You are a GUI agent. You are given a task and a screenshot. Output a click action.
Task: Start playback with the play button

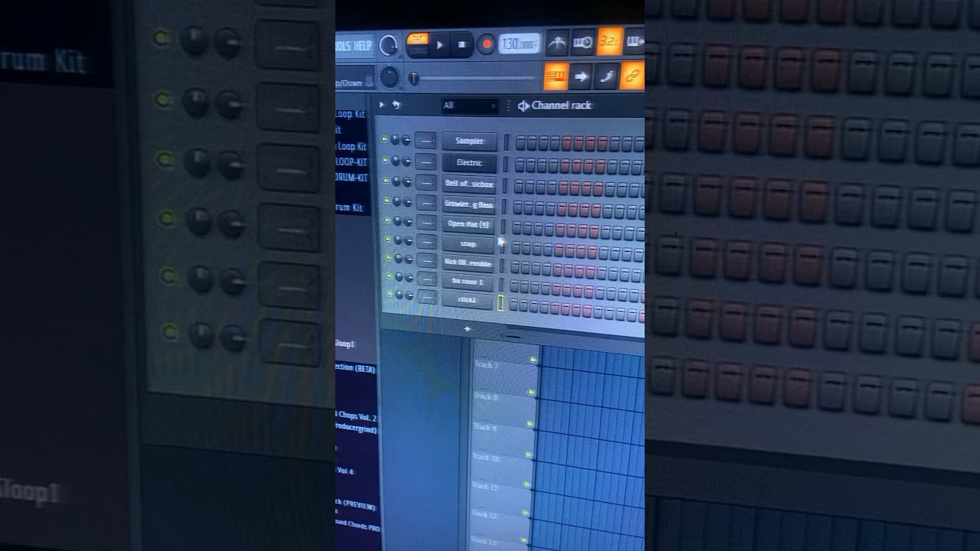439,45
